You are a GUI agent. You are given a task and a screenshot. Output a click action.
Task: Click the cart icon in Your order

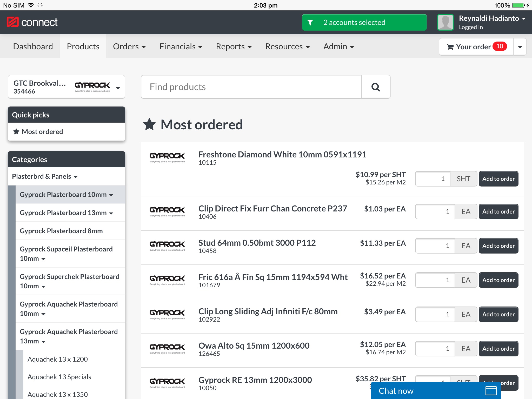[450, 47]
